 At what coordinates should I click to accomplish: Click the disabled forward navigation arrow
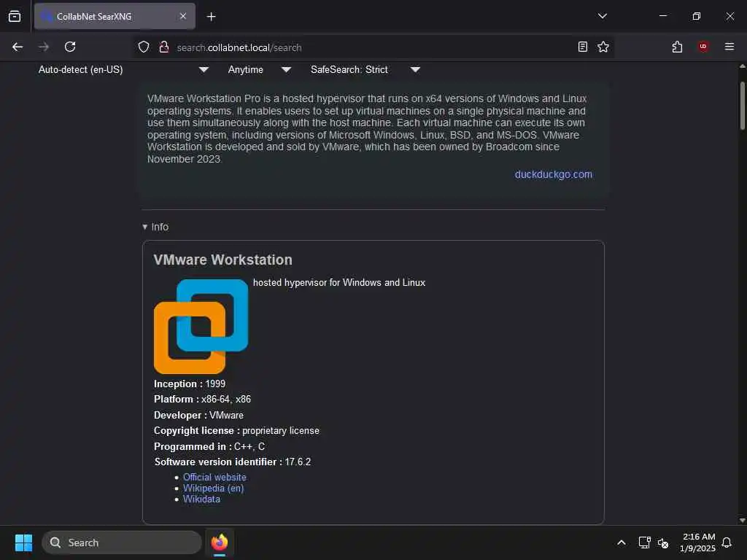click(43, 47)
